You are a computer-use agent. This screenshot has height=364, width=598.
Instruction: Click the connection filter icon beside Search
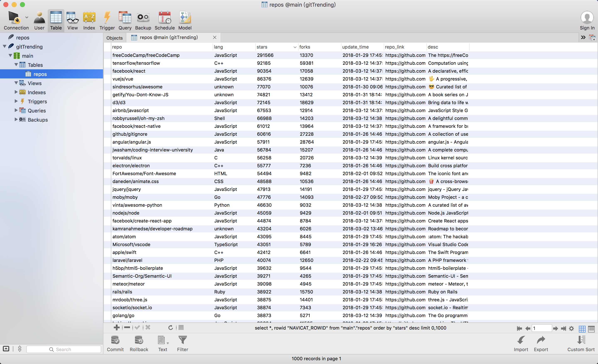pos(20,349)
